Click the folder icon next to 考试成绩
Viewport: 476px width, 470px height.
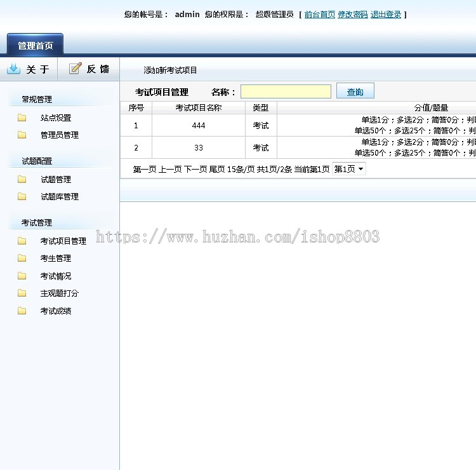pos(22,311)
